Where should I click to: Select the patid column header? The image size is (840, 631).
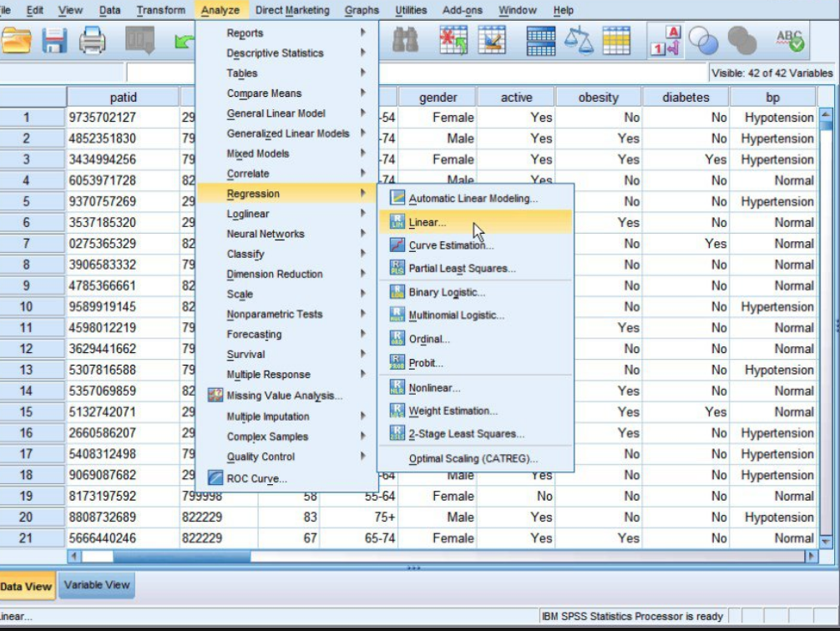tap(123, 97)
